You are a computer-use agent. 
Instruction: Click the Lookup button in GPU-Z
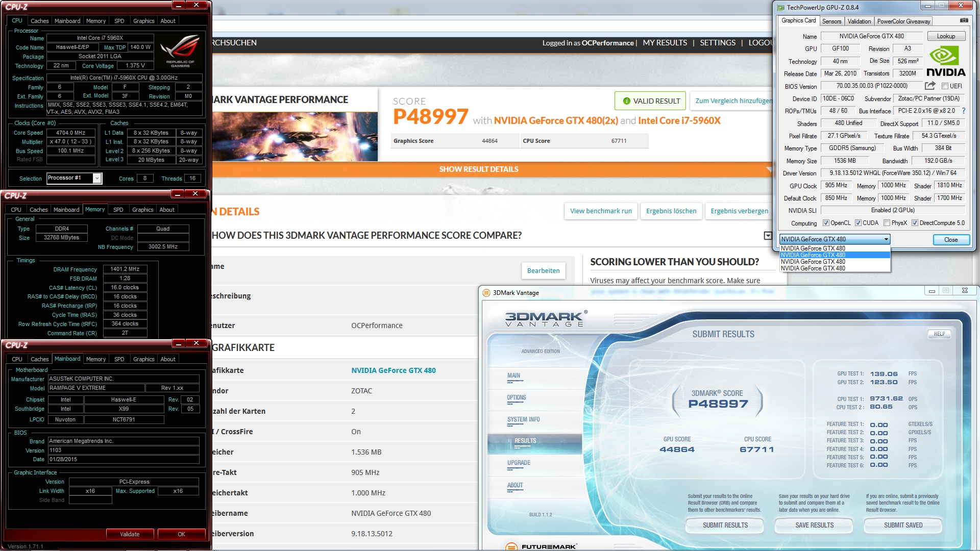pos(946,36)
